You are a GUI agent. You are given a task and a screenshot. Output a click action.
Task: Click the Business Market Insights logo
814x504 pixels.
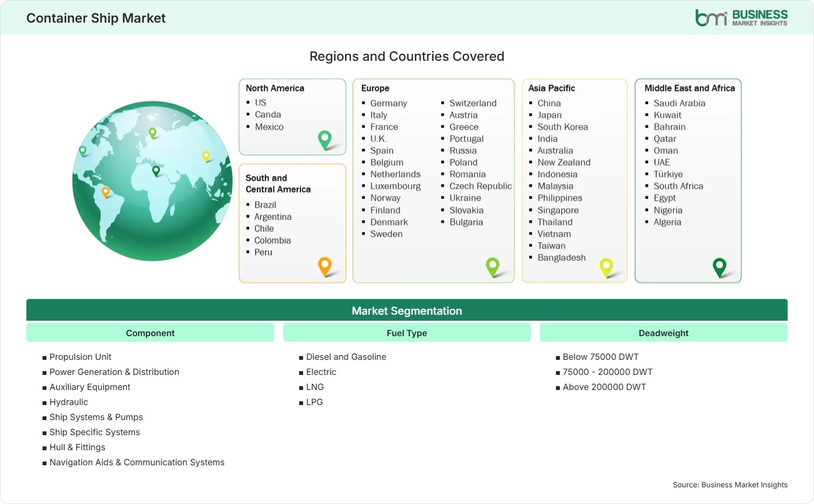pyautogui.click(x=741, y=18)
